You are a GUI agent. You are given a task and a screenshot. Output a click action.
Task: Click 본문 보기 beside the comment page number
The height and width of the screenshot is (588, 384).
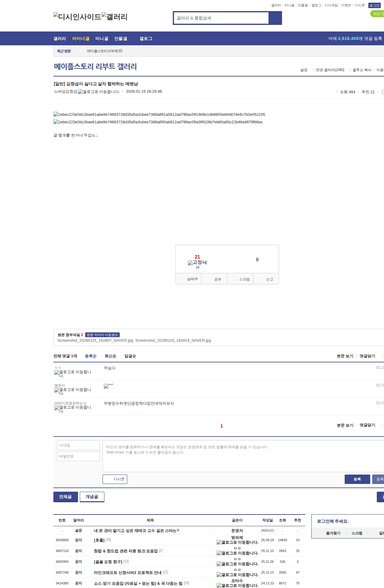pyautogui.click(x=345, y=425)
